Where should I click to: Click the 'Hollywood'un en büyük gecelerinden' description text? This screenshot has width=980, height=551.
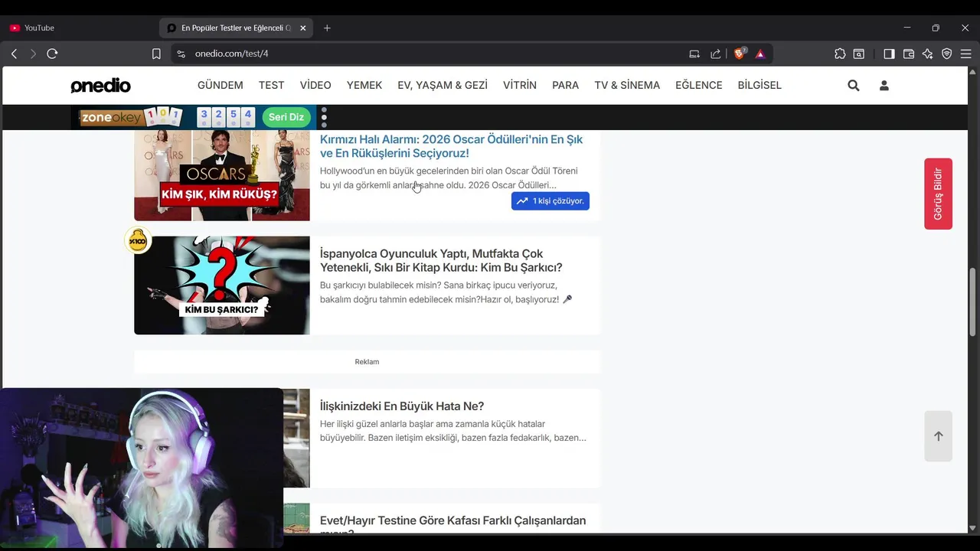(x=449, y=178)
